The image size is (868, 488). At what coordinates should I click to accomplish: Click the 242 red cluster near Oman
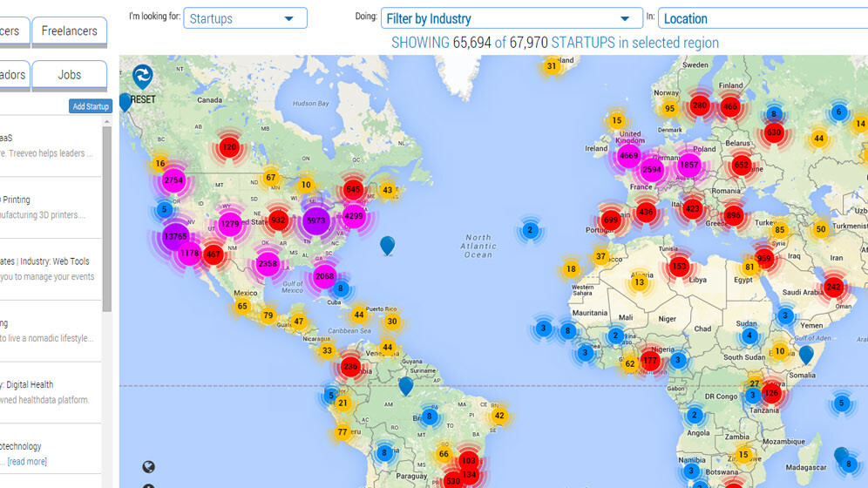coord(833,287)
